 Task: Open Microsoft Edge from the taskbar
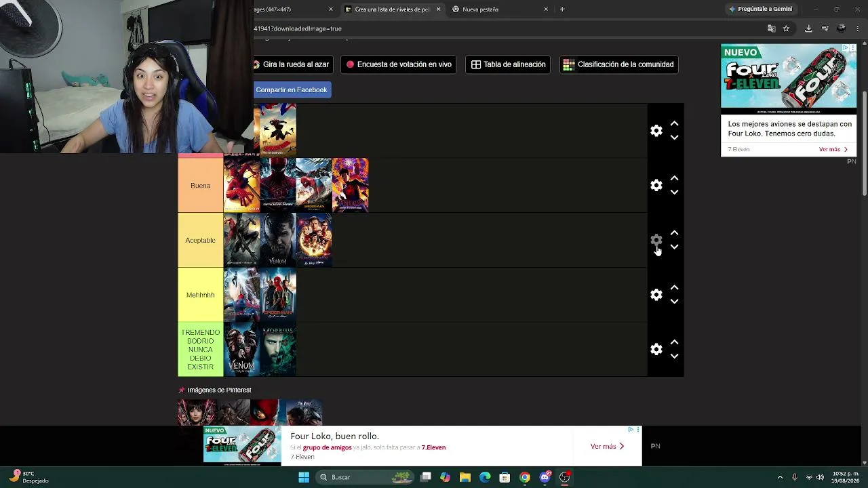pyautogui.click(x=485, y=477)
